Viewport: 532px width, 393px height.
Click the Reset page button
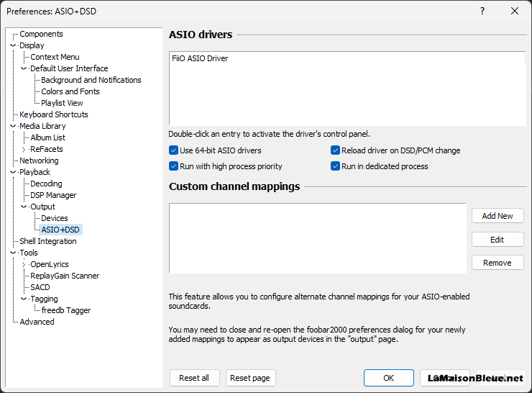[x=250, y=378]
